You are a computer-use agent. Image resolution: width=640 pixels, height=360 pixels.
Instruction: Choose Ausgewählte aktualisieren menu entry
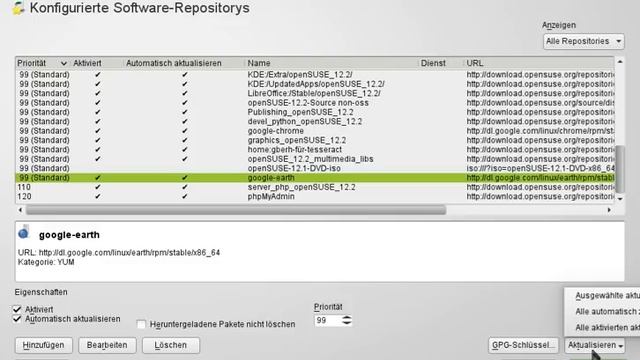607,296
